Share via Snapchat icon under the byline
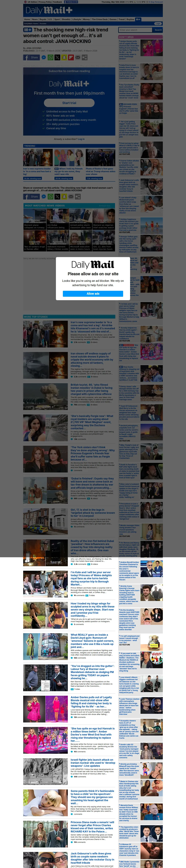The width and height of the screenshot is (186, 868). click(x=64, y=58)
